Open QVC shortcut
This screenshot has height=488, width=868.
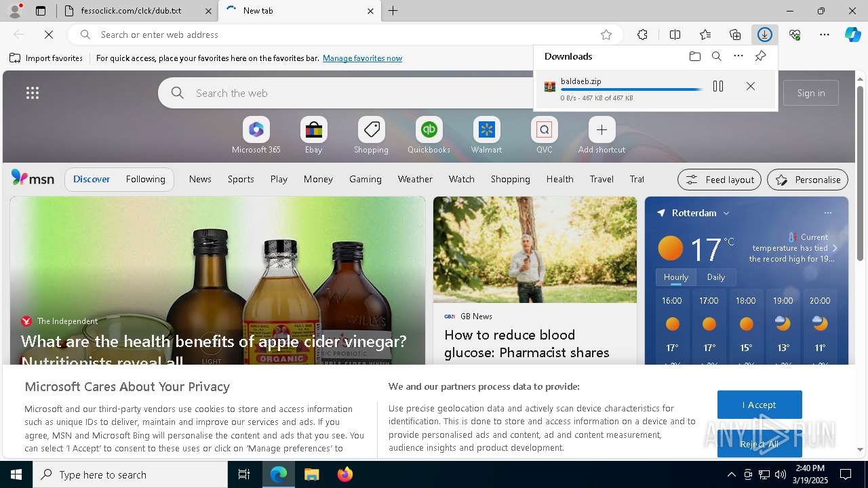[544, 136]
